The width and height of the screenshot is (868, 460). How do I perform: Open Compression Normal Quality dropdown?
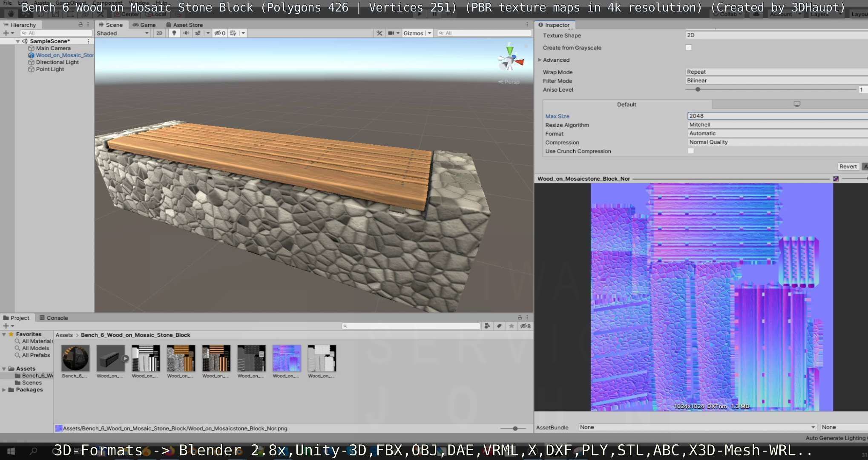click(778, 142)
